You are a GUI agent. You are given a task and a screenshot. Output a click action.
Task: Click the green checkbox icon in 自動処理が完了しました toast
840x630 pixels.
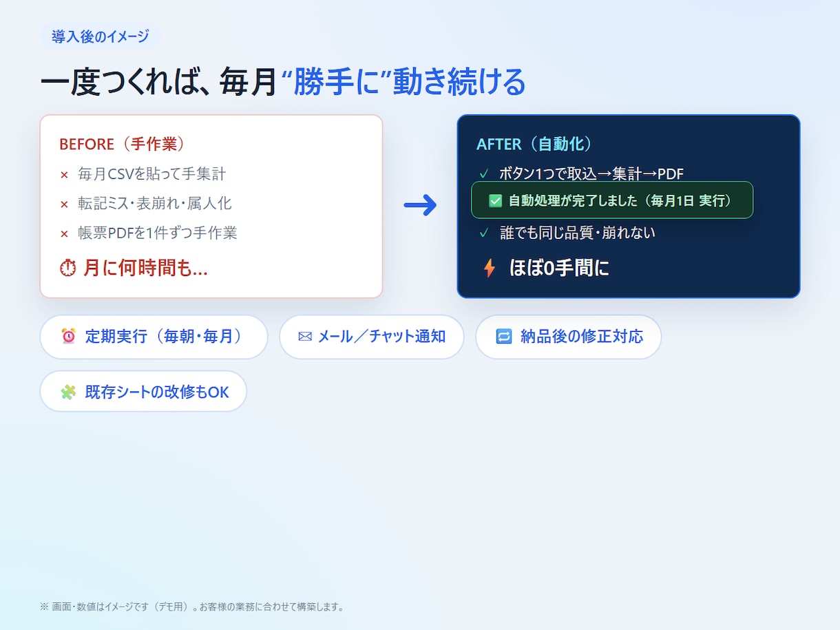click(x=495, y=200)
